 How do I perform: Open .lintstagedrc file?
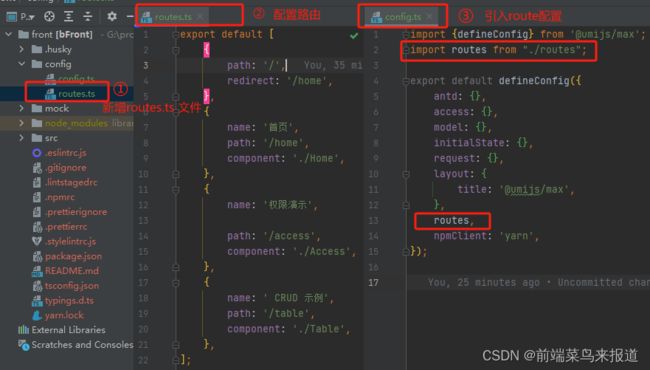71,182
